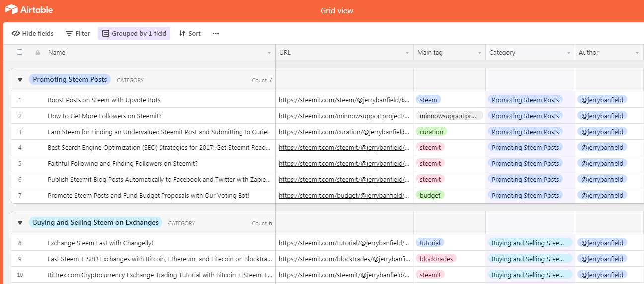
Task: Open the blocktrades URL link
Action: coord(345,259)
